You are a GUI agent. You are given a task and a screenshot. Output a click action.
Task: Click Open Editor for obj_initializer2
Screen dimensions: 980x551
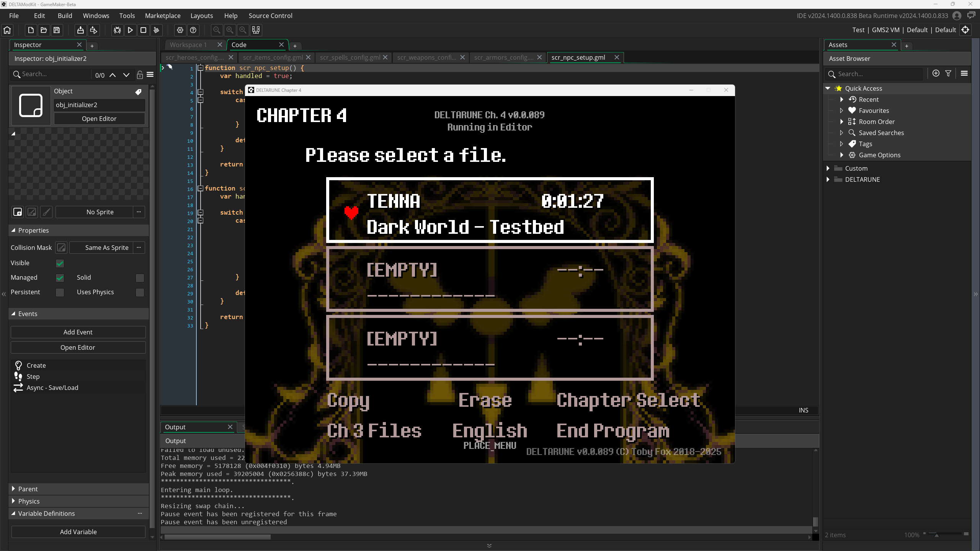[x=99, y=118]
